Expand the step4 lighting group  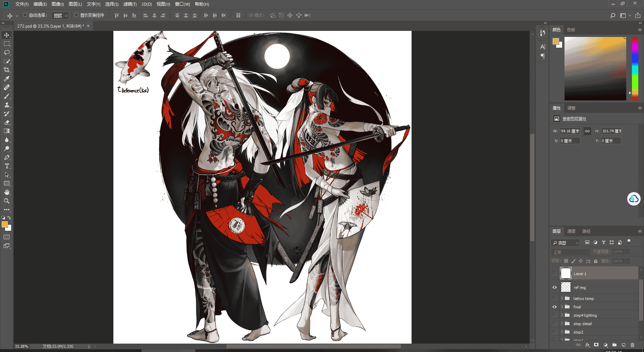562,315
